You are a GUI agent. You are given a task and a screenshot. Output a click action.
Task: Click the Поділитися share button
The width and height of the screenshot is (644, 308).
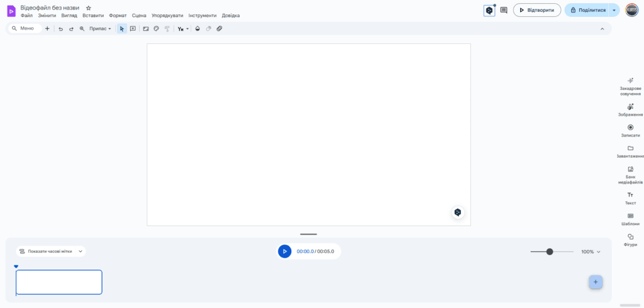coord(587,10)
